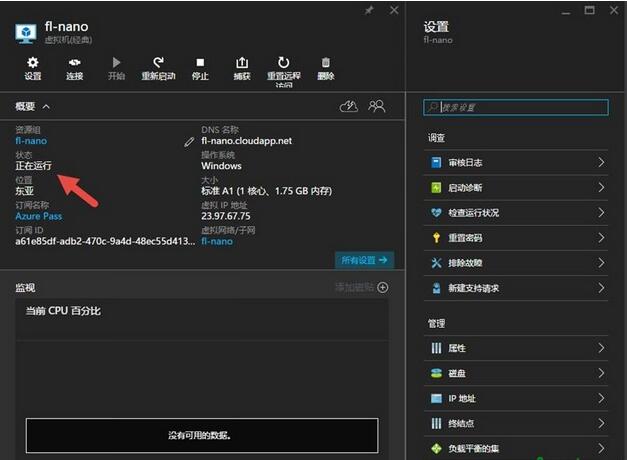Open the Azure Pass subscription link
The width and height of the screenshot is (627, 460).
click(38, 216)
